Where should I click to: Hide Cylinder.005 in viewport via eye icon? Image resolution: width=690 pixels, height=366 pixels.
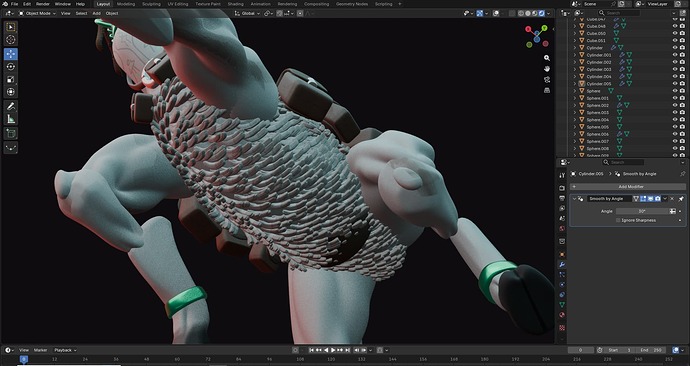click(x=675, y=84)
